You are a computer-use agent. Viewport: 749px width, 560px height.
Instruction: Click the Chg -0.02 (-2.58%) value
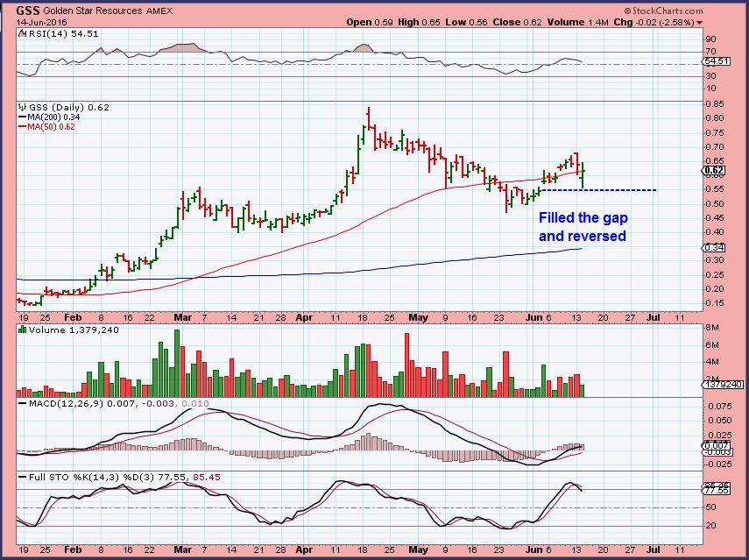click(654, 23)
